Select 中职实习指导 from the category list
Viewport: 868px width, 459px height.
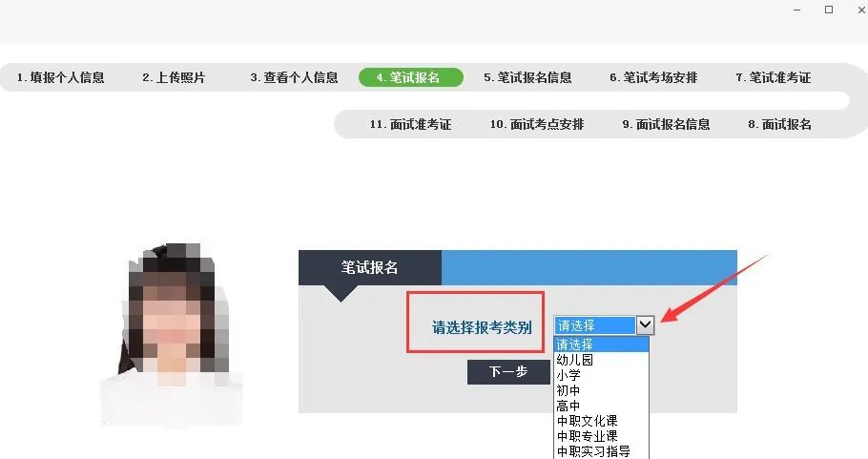[x=601, y=451]
